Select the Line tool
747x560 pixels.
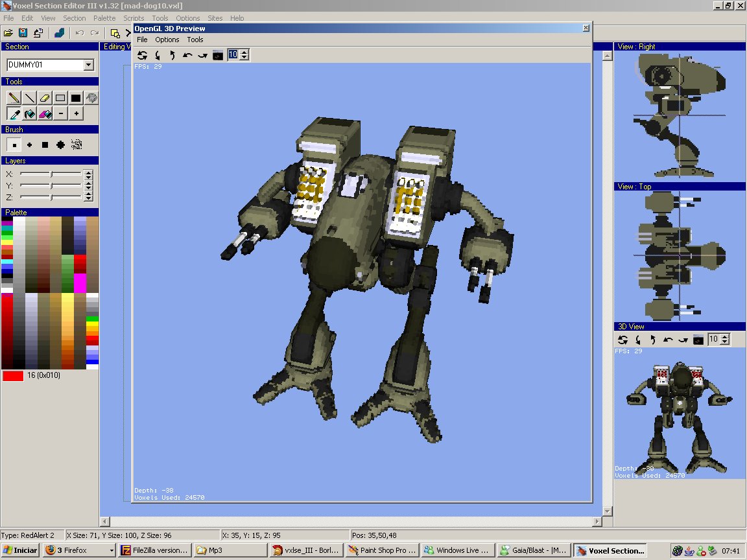click(30, 98)
